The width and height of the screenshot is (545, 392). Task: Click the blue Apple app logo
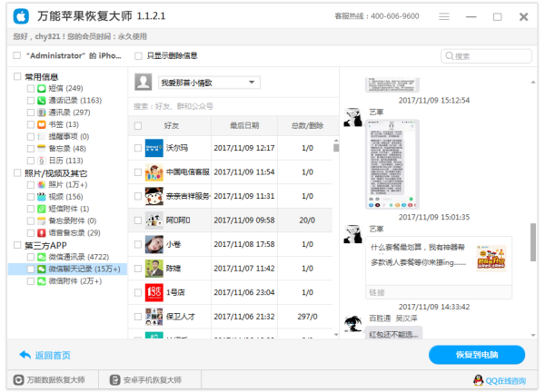pyautogui.click(x=21, y=16)
